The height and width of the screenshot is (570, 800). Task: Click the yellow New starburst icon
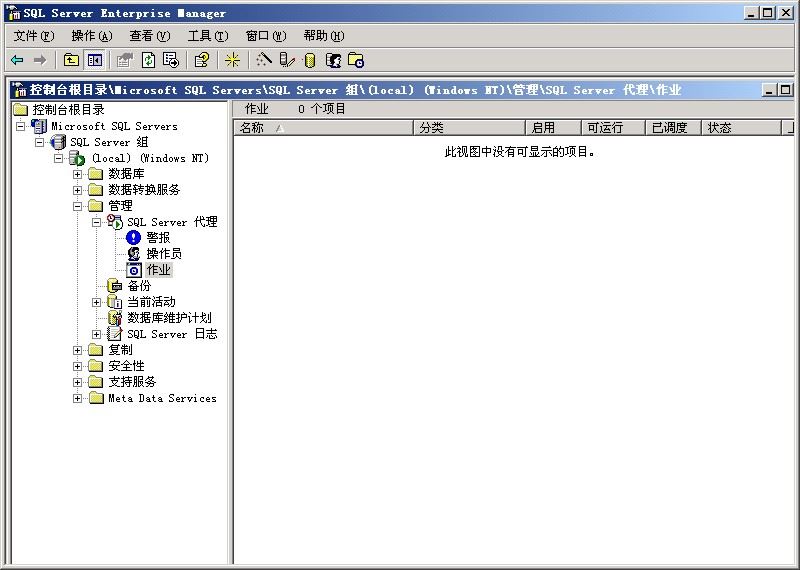coord(232,60)
